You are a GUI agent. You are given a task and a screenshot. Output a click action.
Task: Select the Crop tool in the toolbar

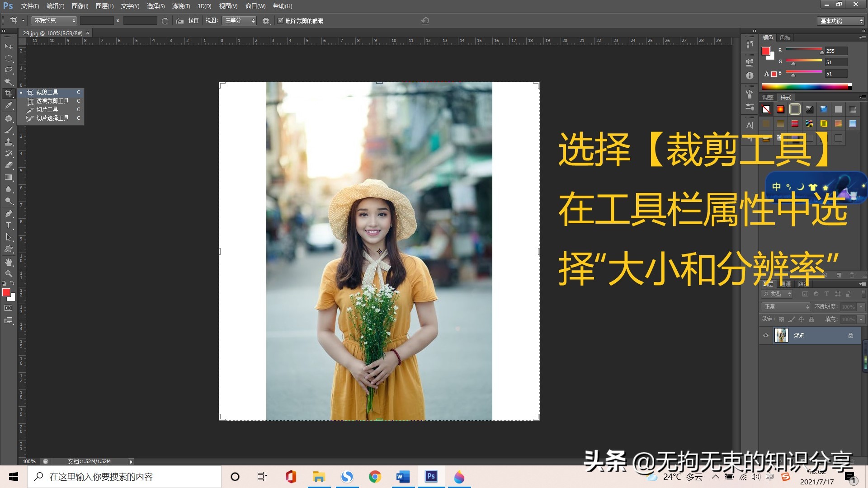8,94
